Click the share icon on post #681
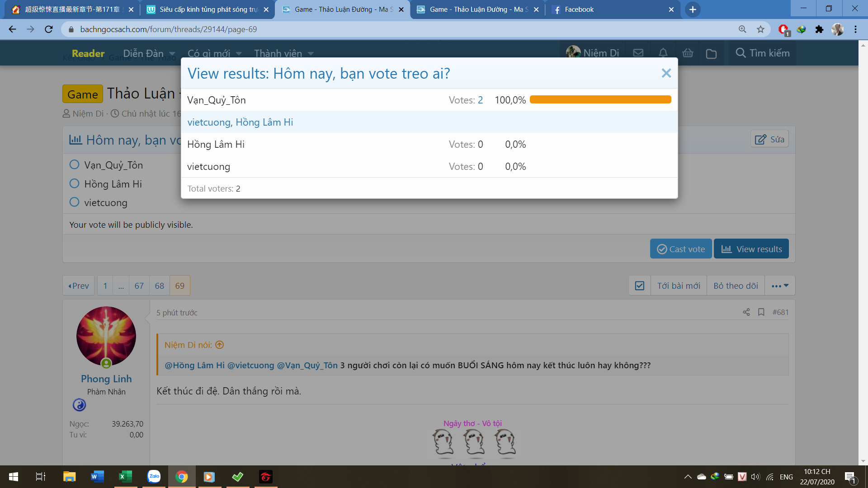868x488 pixels. point(746,312)
